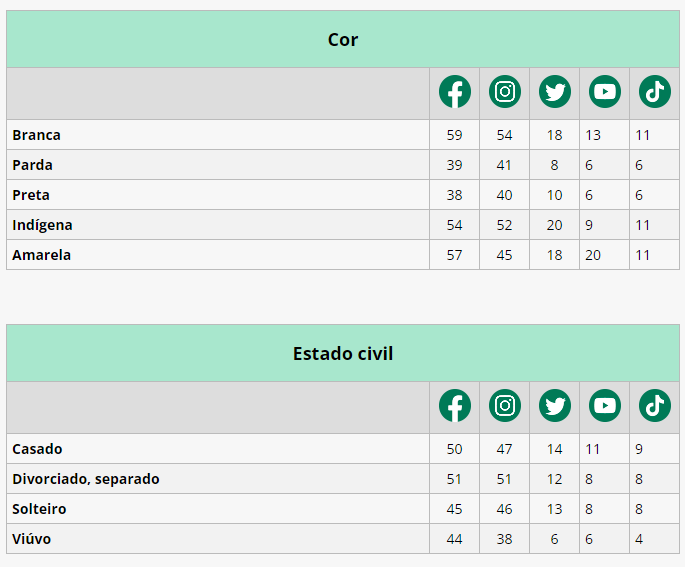This screenshot has height=567, width=685.
Task: Click Facebook value 59 for Branca
Action: click(x=454, y=135)
